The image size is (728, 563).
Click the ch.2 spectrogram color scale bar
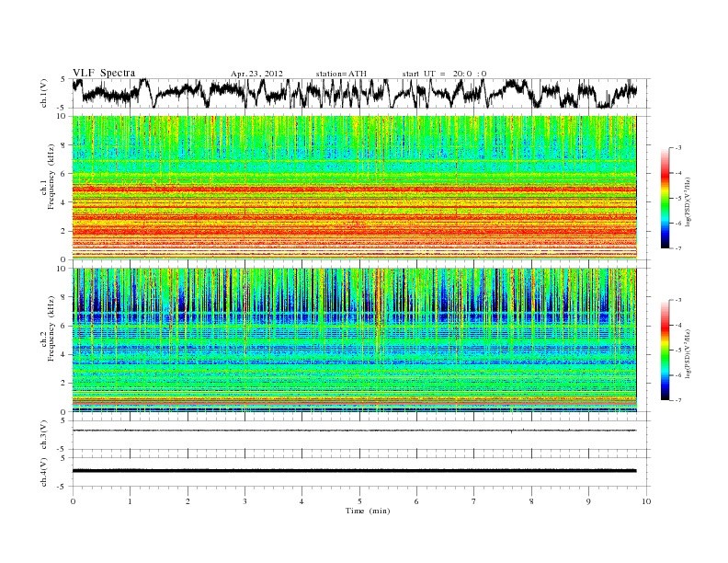pos(665,350)
